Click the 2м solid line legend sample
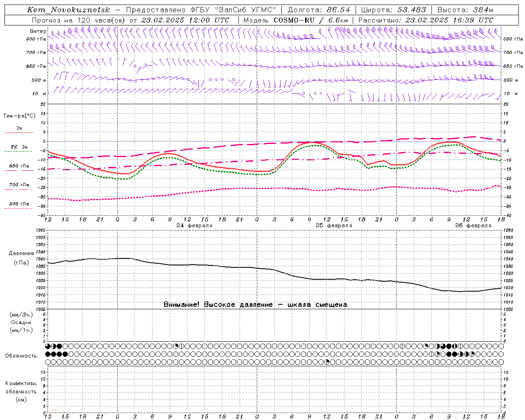The height and width of the screenshot is (420, 525). [19, 133]
